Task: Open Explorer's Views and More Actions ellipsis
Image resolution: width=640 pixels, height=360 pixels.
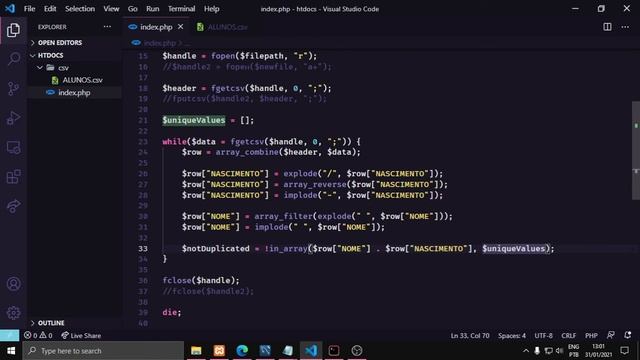Action: 107,27
